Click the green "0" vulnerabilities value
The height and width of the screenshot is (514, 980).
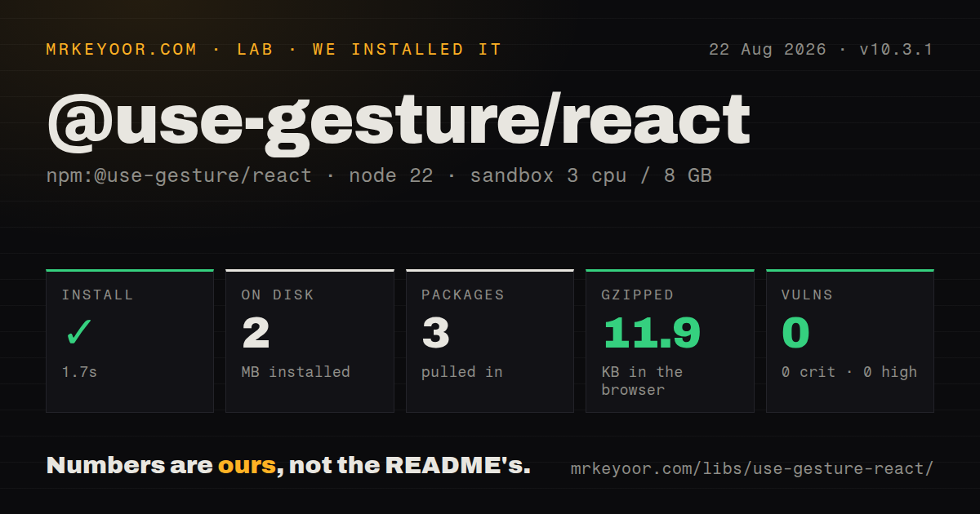(795, 333)
